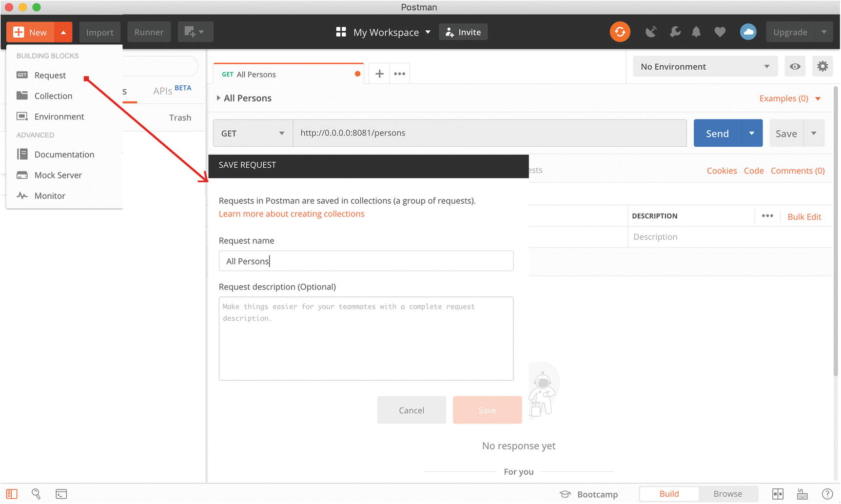Screen dimensions: 841x504
Task: Open the Examples (0) dropdown
Action: click(x=790, y=98)
